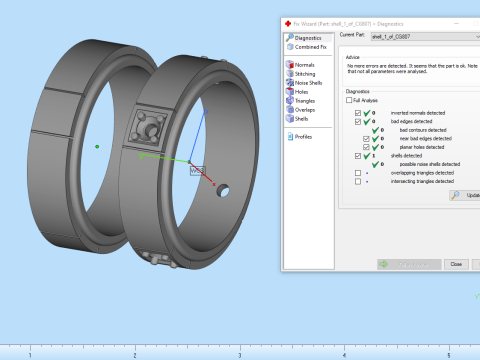Click the WCS label in viewport
The height and width of the screenshot is (360, 480).
coord(197,171)
